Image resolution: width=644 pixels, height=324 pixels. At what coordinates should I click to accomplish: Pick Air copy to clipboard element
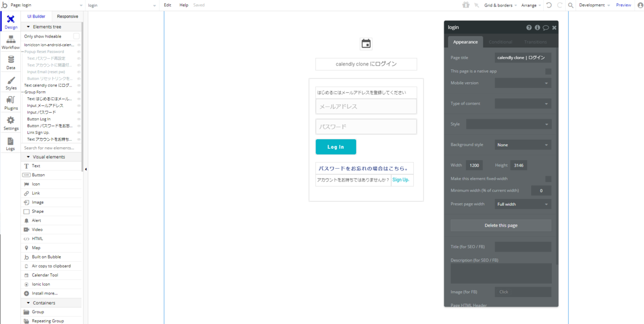pyautogui.click(x=52, y=266)
